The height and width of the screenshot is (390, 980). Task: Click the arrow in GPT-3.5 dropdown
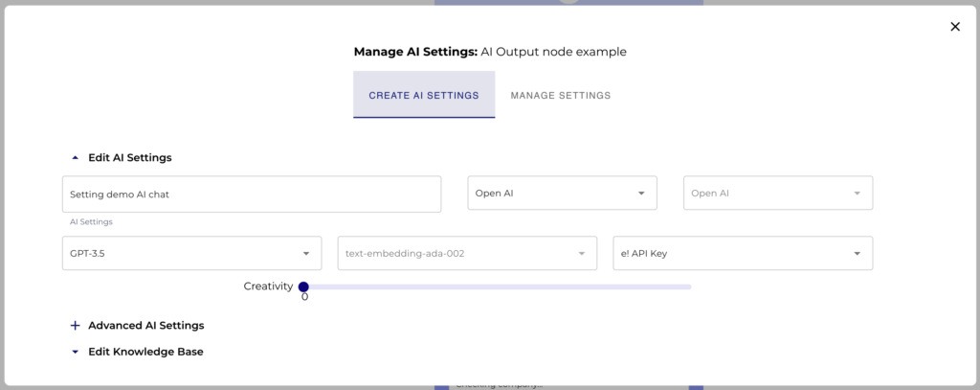[x=306, y=254]
